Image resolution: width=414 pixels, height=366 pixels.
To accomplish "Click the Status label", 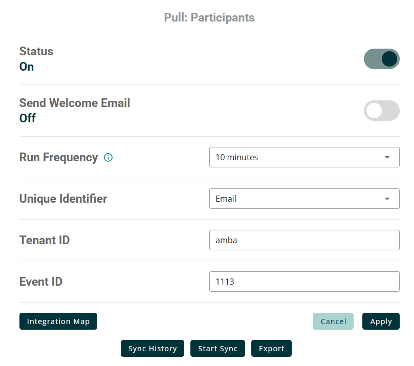I will [36, 51].
